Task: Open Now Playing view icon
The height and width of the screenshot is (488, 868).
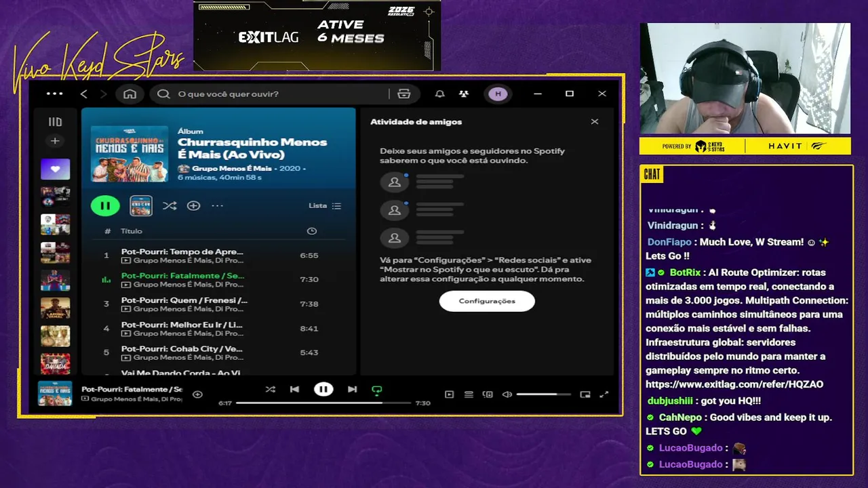Action: pyautogui.click(x=449, y=394)
